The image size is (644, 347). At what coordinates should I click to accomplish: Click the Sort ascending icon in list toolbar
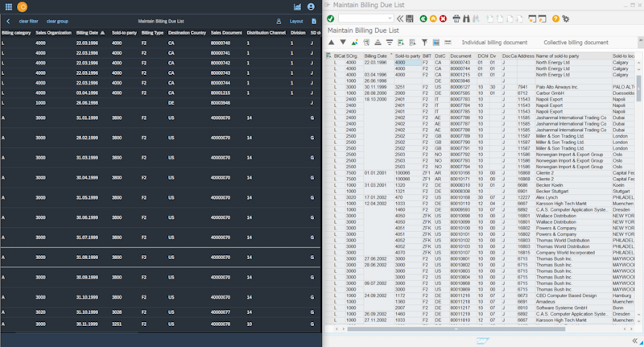(378, 43)
